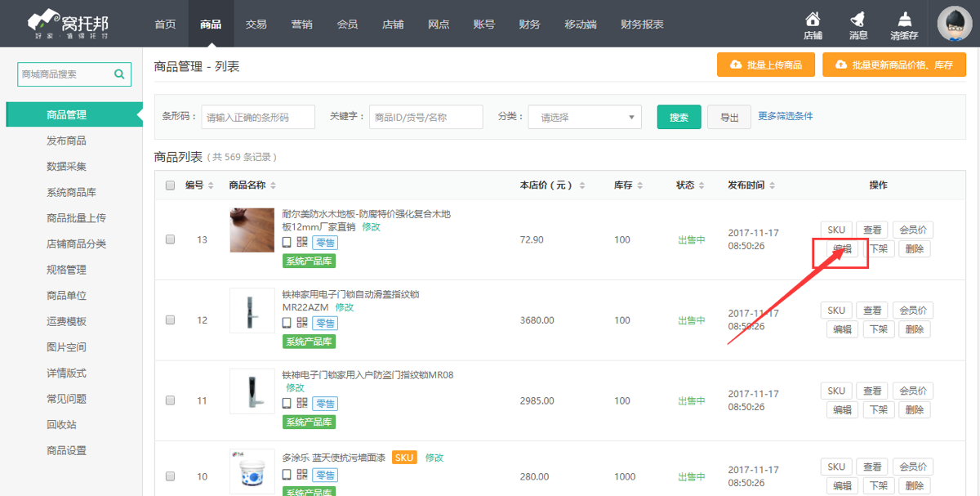Screen dimensions: 980x496
Task: Open the user avatar at top right
Action: 954,24
